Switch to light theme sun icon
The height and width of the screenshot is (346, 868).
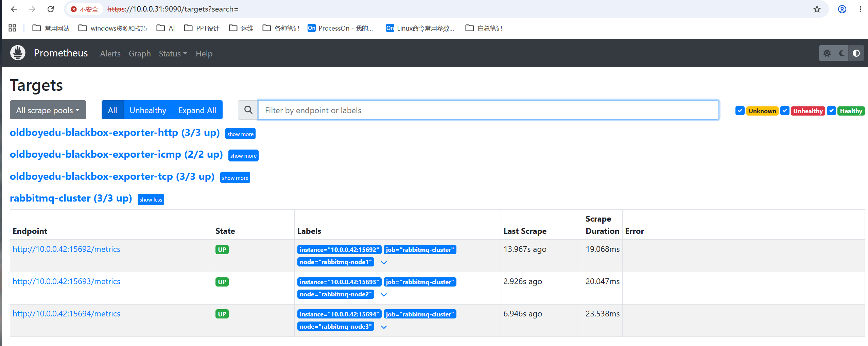[827, 53]
